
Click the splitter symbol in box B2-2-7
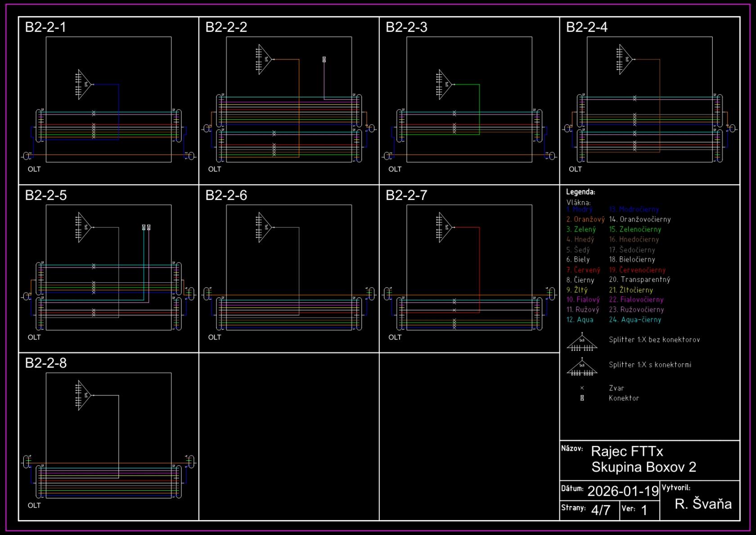click(445, 227)
